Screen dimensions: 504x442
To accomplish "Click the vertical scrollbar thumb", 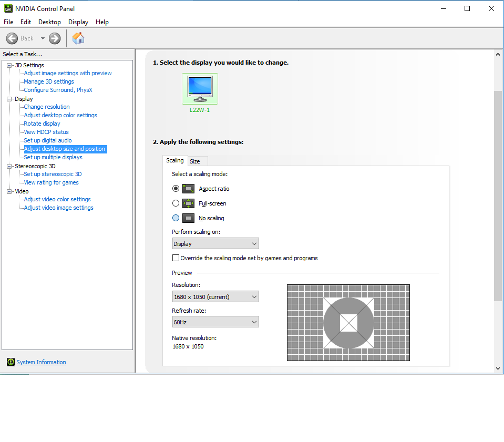I will pyautogui.click(x=498, y=196).
